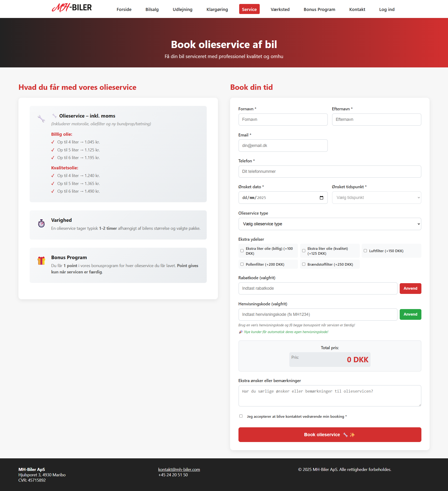448x491 pixels.
Task: Click into the Telefon input field
Action: point(330,171)
